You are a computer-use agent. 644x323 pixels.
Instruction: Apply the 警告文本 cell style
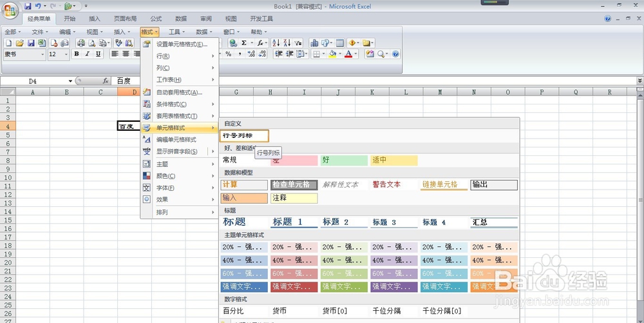(x=394, y=185)
